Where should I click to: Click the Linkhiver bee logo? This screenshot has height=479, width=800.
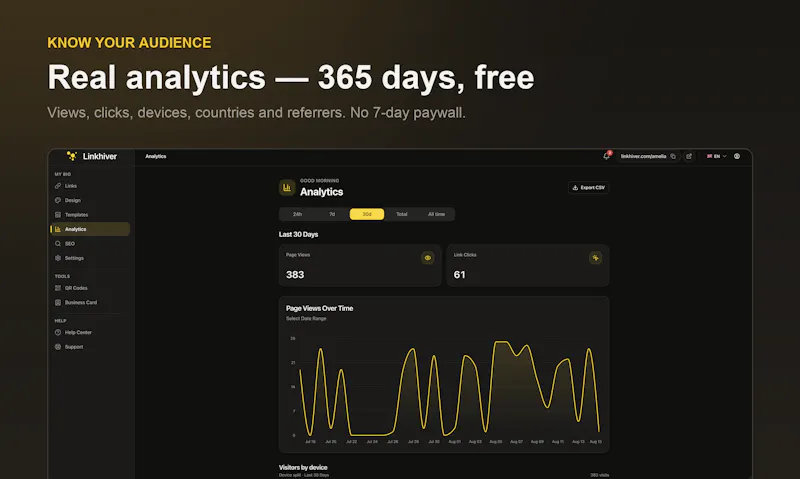coord(72,156)
